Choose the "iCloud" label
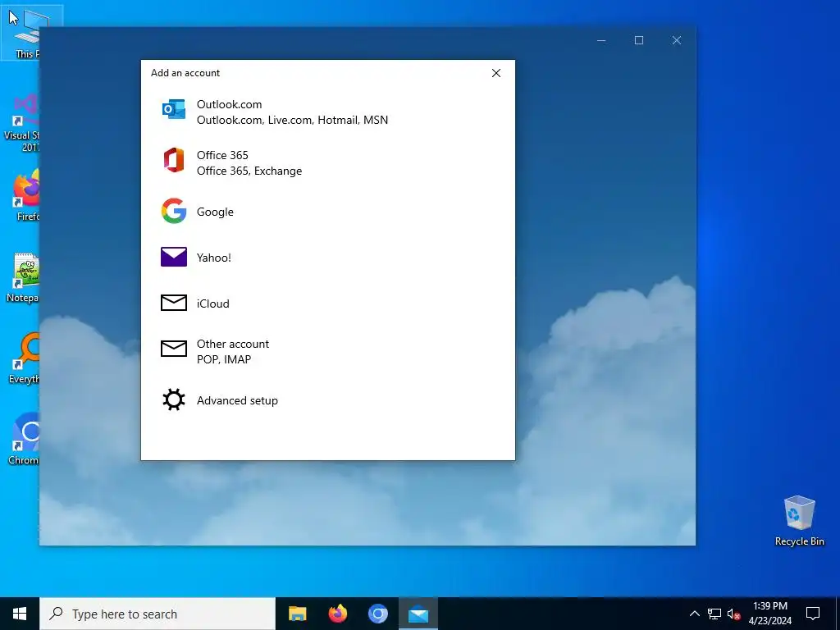Viewport: 840px width, 630px height. 212,304
